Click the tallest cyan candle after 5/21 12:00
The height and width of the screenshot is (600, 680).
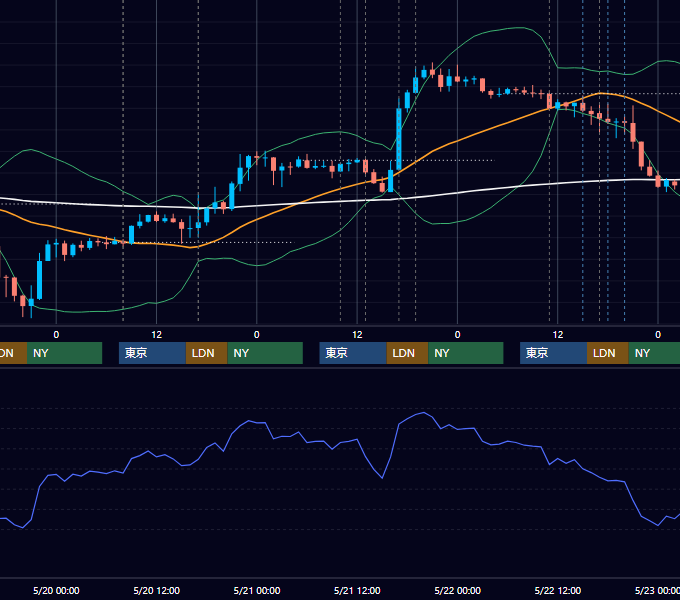coord(399,138)
